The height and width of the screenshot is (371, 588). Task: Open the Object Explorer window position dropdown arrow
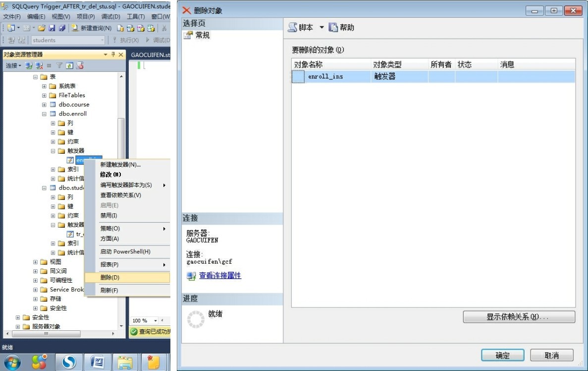[106, 55]
